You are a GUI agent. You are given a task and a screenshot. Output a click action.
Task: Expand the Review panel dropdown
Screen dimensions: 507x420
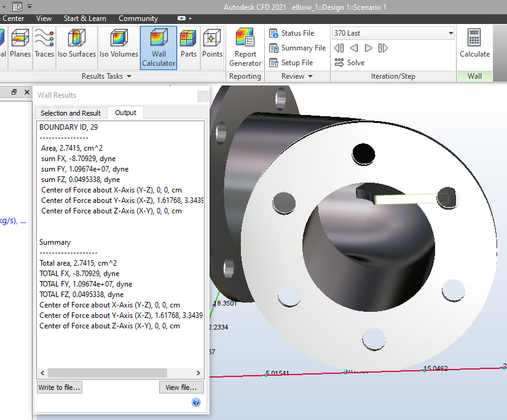[310, 76]
